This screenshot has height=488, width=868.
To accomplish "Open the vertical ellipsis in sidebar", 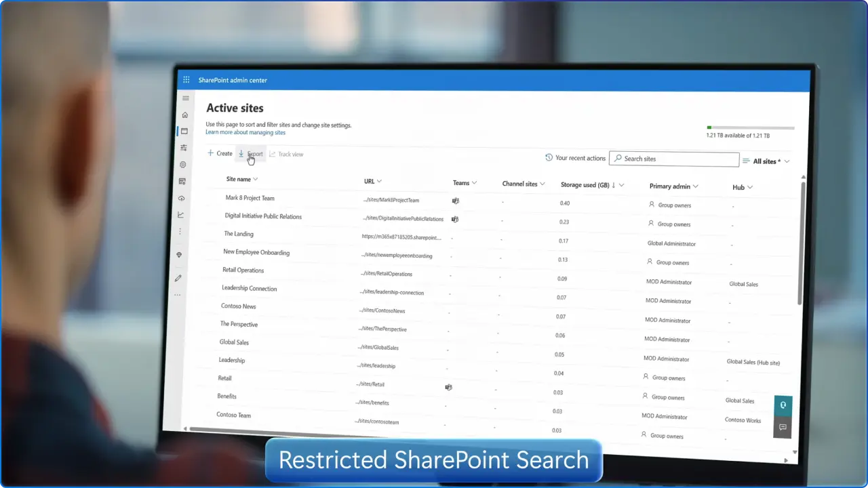I will click(180, 232).
